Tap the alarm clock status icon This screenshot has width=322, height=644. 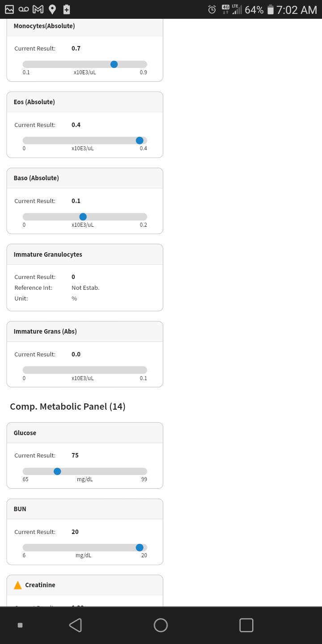212,9
